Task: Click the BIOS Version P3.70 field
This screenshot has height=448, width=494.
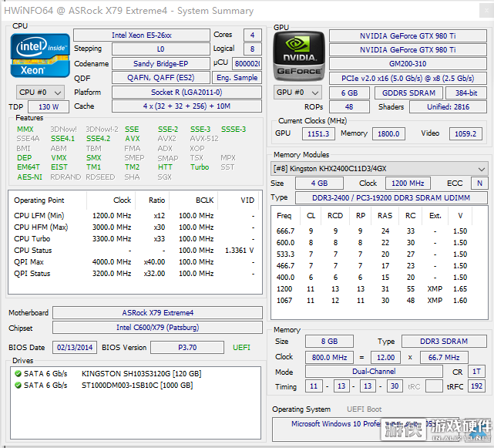Action: click(x=187, y=348)
